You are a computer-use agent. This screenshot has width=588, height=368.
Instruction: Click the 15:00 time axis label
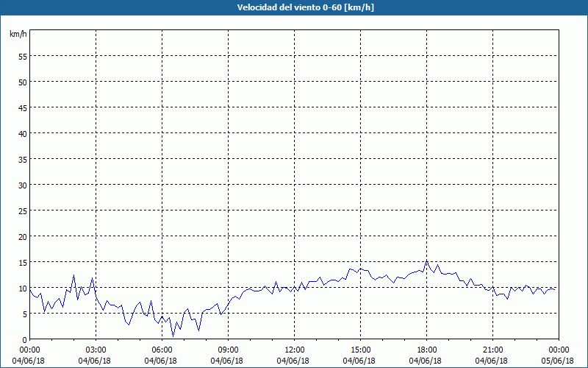[360, 350]
